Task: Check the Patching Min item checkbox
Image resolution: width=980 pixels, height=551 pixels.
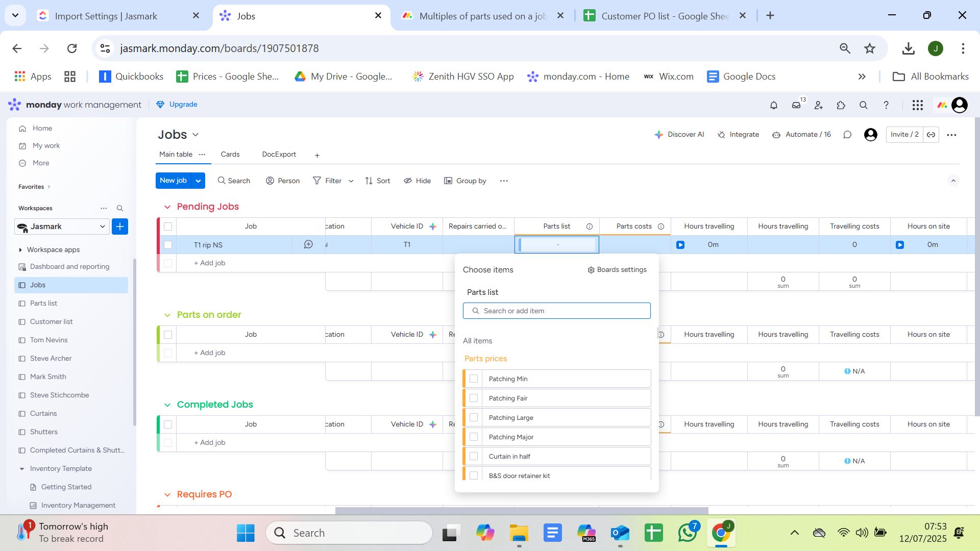Action: (x=474, y=379)
